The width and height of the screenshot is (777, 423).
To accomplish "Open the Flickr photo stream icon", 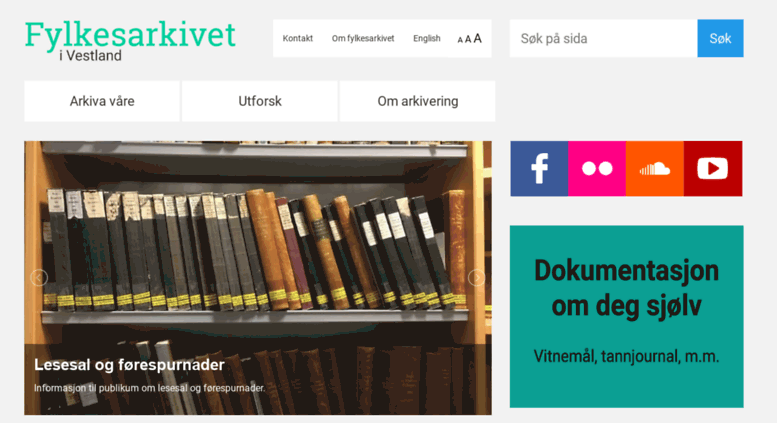I will [x=597, y=168].
